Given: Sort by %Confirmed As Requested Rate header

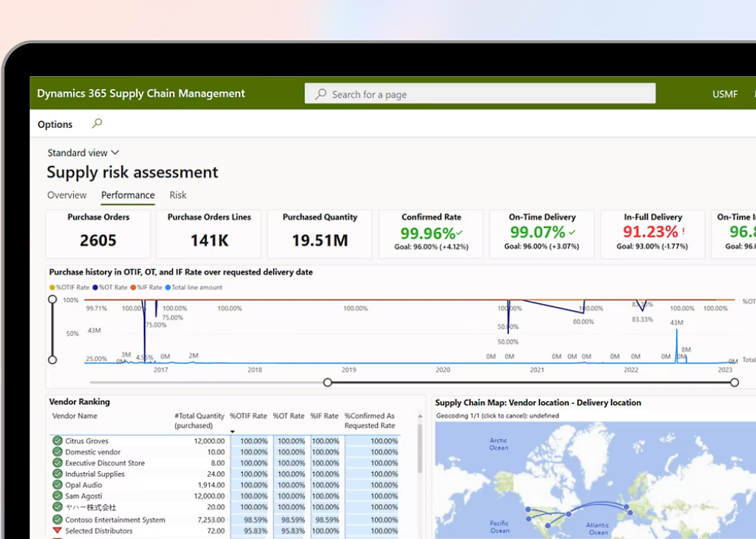Looking at the screenshot, I should click(370, 420).
